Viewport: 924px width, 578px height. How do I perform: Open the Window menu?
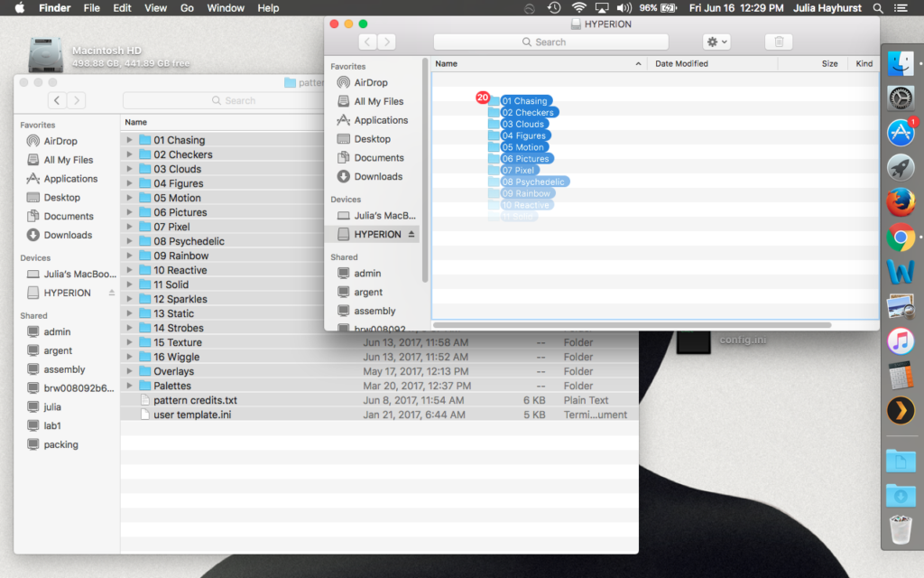(x=226, y=7)
